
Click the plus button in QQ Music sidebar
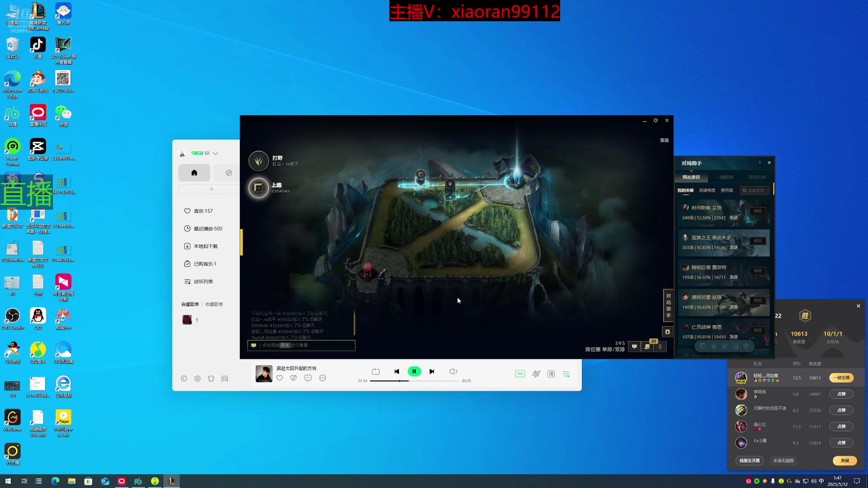(211, 189)
